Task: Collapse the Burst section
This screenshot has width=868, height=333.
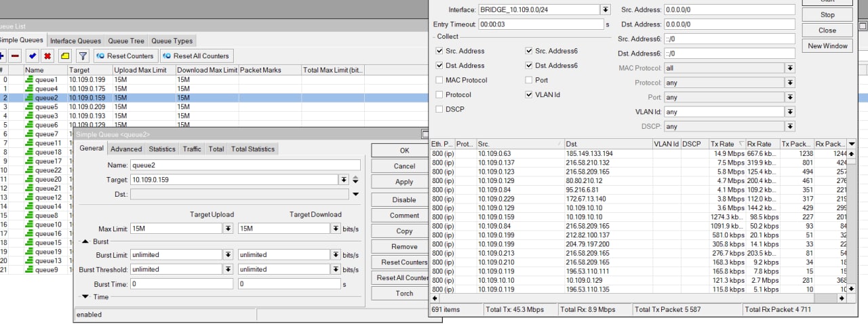Action: 85,241
